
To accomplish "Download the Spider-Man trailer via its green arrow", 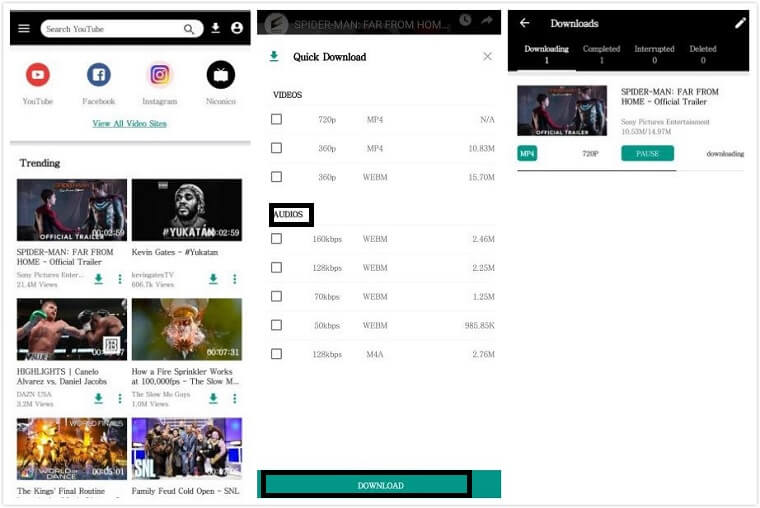I will 98,279.
